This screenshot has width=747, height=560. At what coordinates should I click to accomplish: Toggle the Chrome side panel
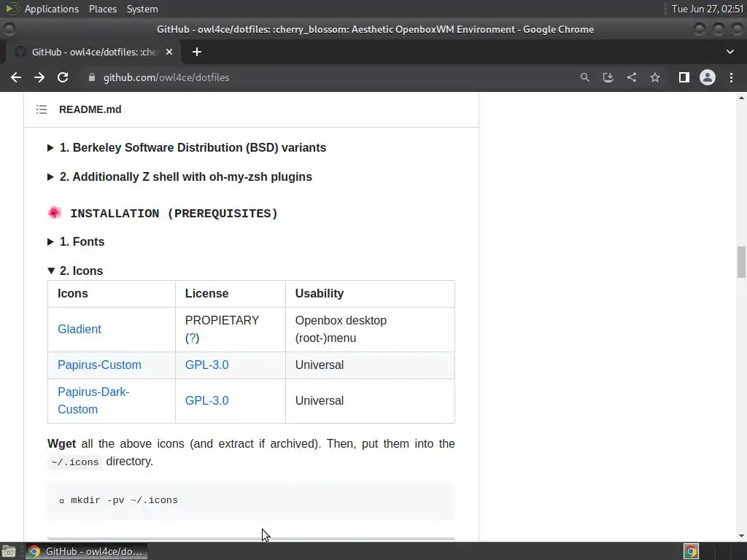[x=684, y=77]
